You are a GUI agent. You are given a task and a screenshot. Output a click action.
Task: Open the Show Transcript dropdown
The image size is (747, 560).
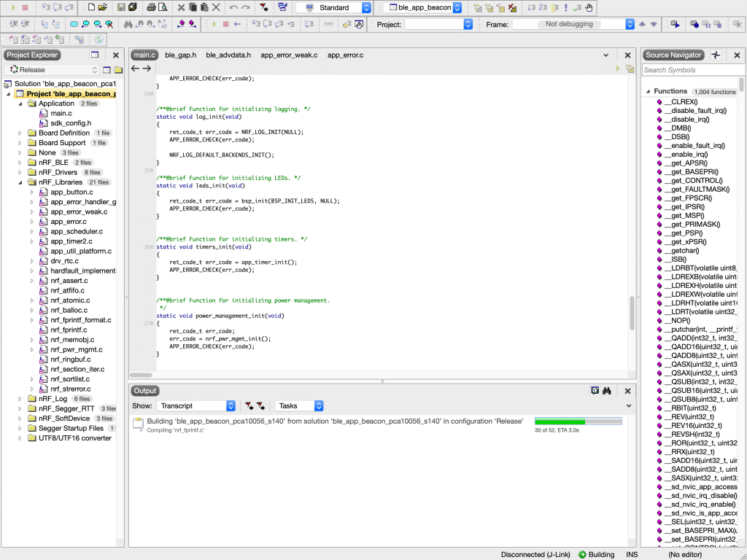(196, 405)
